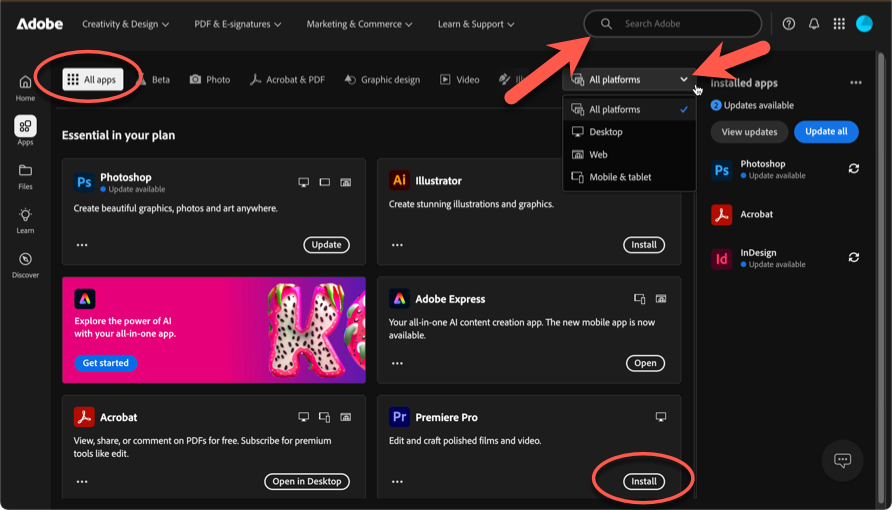Open notifications bell icon

pos(814,24)
